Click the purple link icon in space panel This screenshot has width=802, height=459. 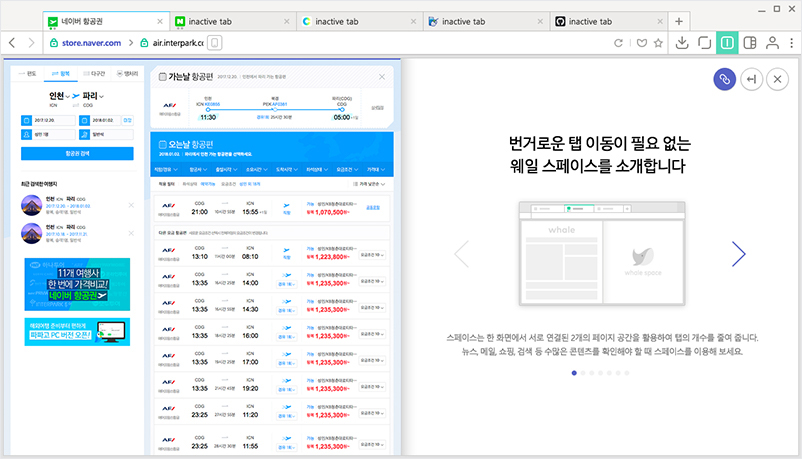tap(725, 79)
